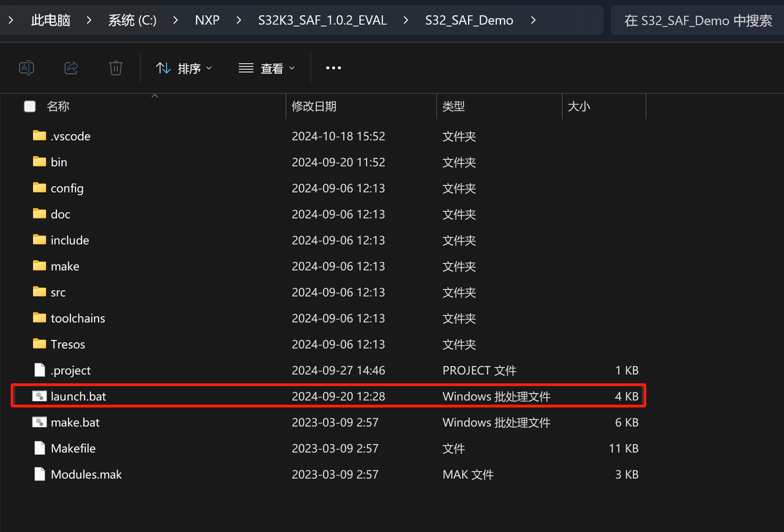Click the Delete trash icon
This screenshot has width=784, height=532.
[x=116, y=68]
